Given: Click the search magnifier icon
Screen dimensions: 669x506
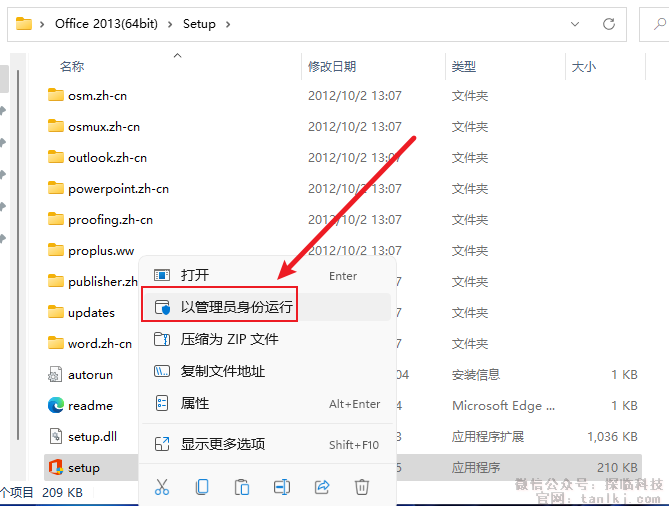Looking at the screenshot, I should (x=660, y=24).
